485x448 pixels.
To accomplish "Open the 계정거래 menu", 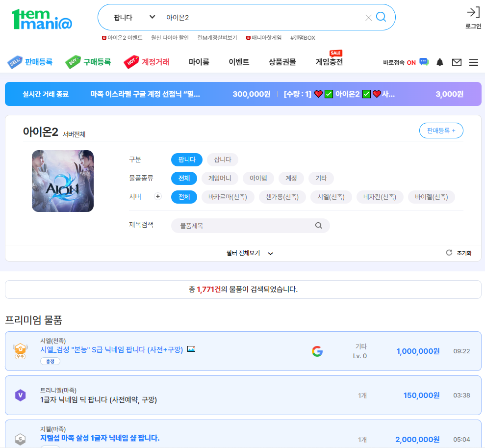I will pos(155,62).
